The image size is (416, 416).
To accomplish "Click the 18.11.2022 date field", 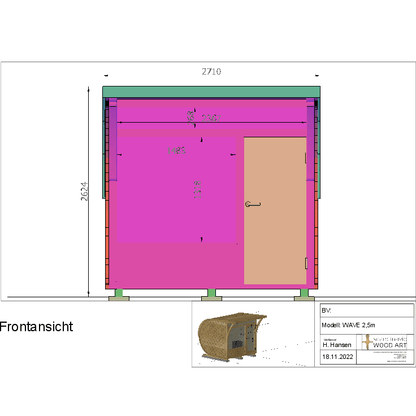I will (x=338, y=357).
